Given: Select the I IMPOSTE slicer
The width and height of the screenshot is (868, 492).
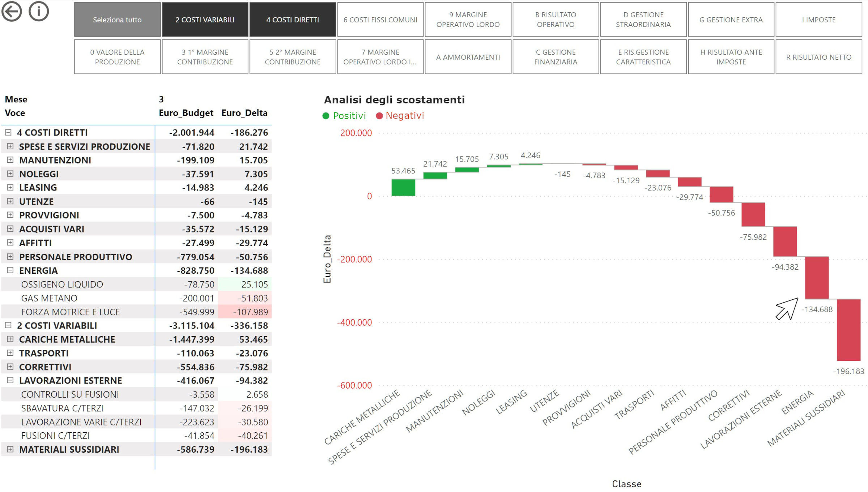Looking at the screenshot, I should click(819, 20).
